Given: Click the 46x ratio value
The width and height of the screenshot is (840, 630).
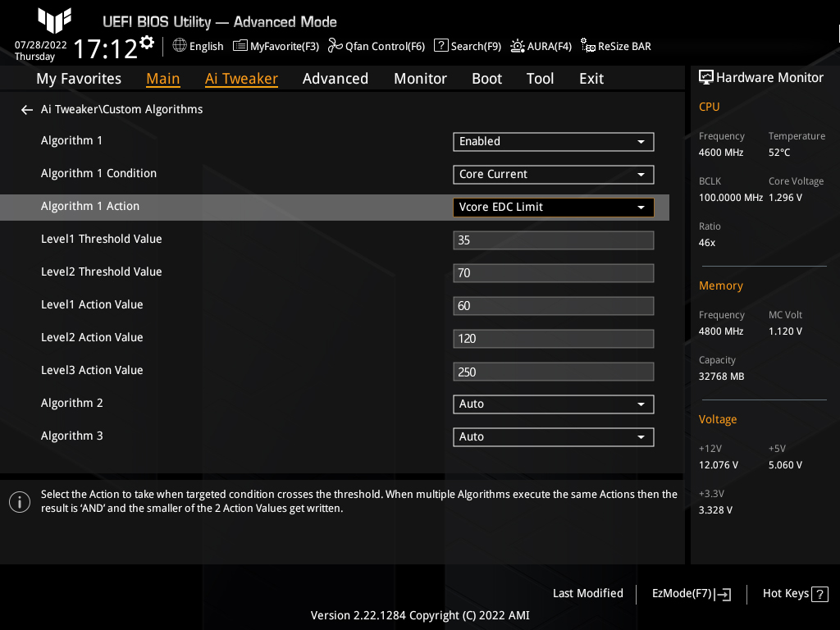Looking at the screenshot, I should 706,243.
